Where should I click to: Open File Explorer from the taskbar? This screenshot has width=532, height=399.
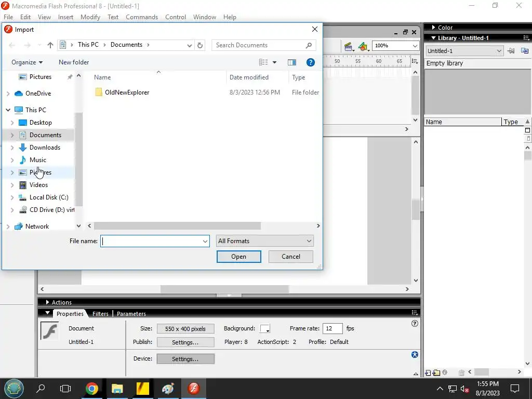click(x=117, y=389)
